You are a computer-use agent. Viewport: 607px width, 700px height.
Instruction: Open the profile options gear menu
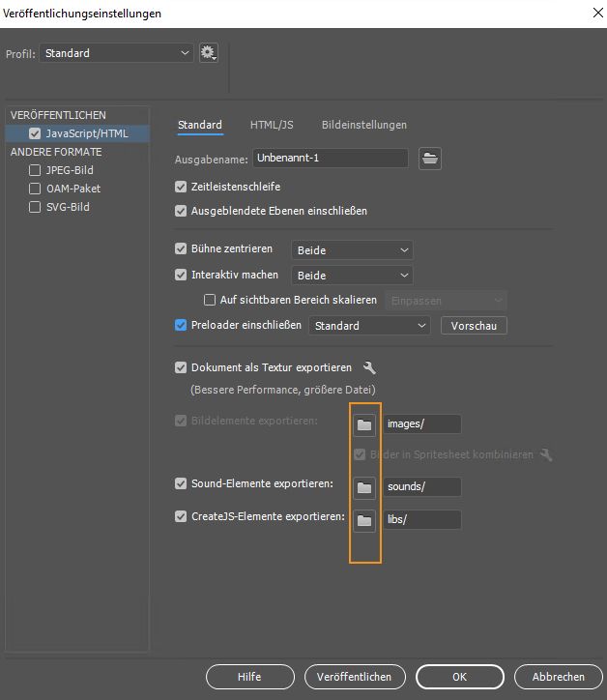pos(208,53)
